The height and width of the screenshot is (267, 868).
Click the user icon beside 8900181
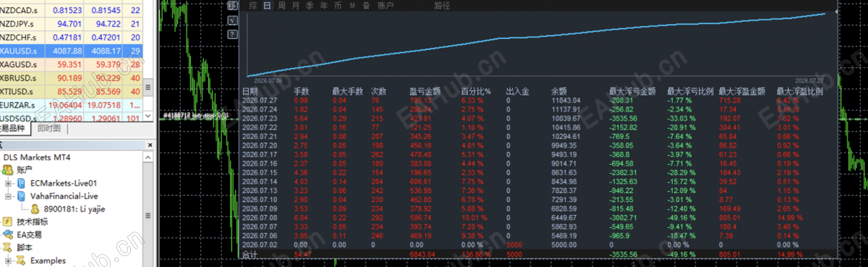35,208
